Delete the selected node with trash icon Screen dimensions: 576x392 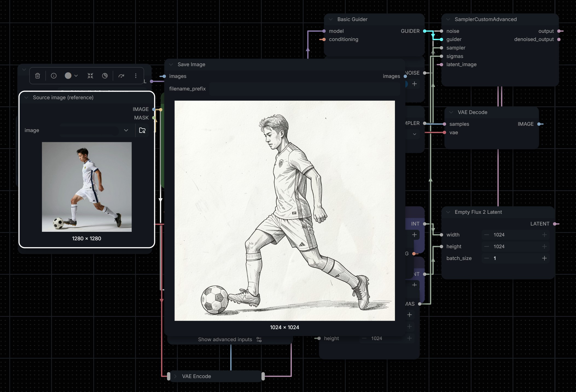click(38, 76)
